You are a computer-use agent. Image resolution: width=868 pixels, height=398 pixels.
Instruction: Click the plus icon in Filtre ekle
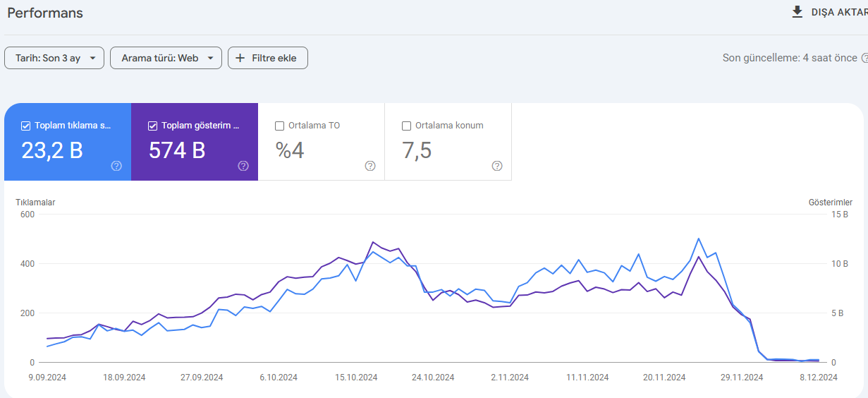coord(240,58)
